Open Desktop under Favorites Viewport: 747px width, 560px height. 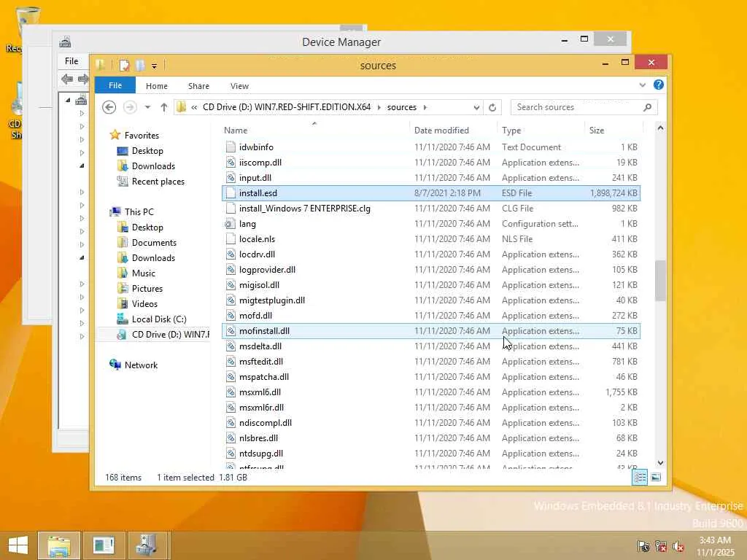click(147, 150)
